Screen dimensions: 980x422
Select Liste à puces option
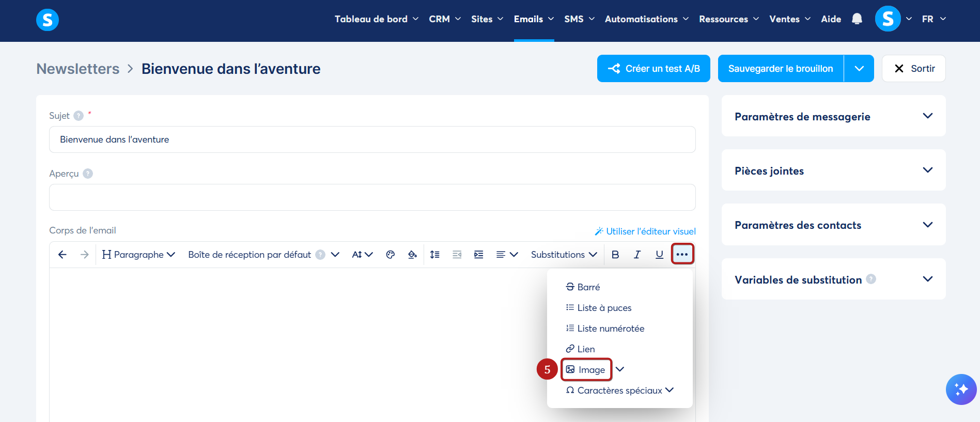pyautogui.click(x=599, y=308)
